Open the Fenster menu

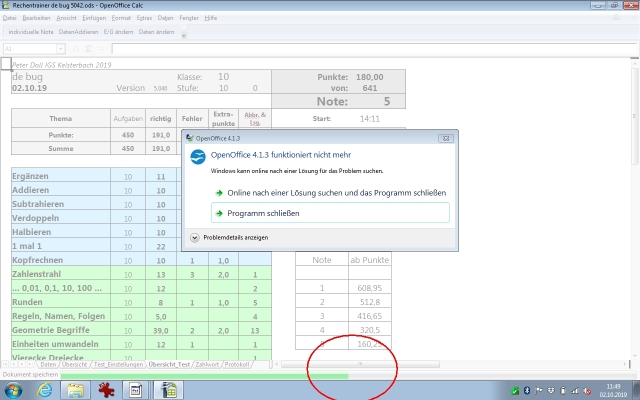point(189,18)
